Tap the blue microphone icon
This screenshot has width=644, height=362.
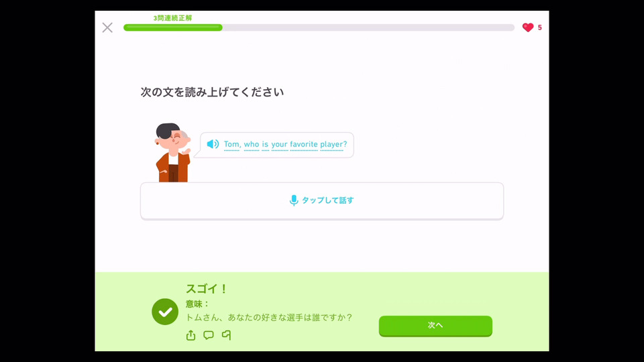(x=294, y=200)
